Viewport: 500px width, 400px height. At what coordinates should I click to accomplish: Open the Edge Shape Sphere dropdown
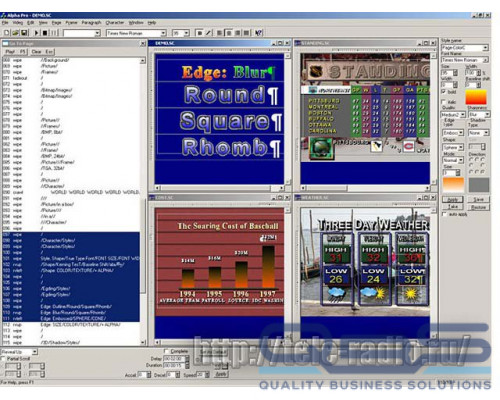tap(461, 147)
